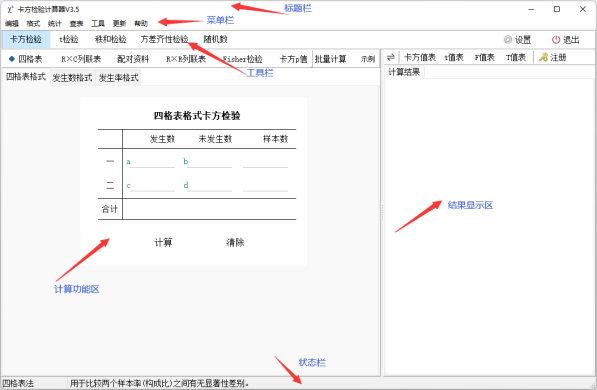The width and height of the screenshot is (597, 390).
Task: Click the app icon in title bar
Action: coord(10,10)
